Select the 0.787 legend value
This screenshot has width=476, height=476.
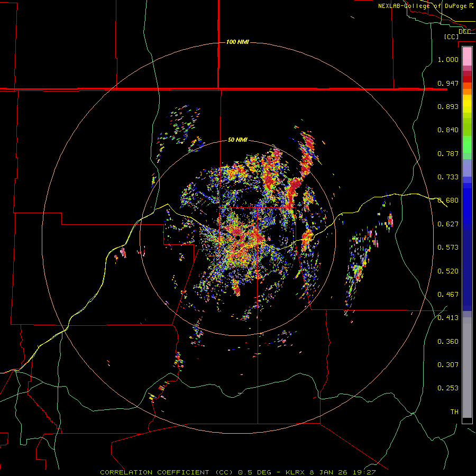coord(448,153)
